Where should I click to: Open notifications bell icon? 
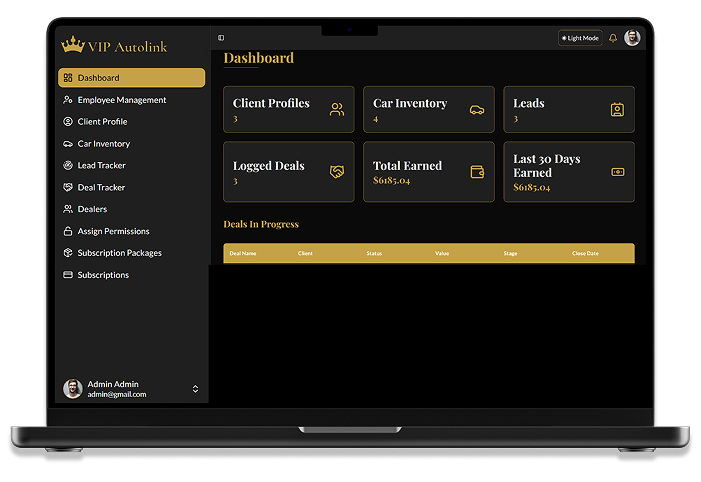pos(613,38)
